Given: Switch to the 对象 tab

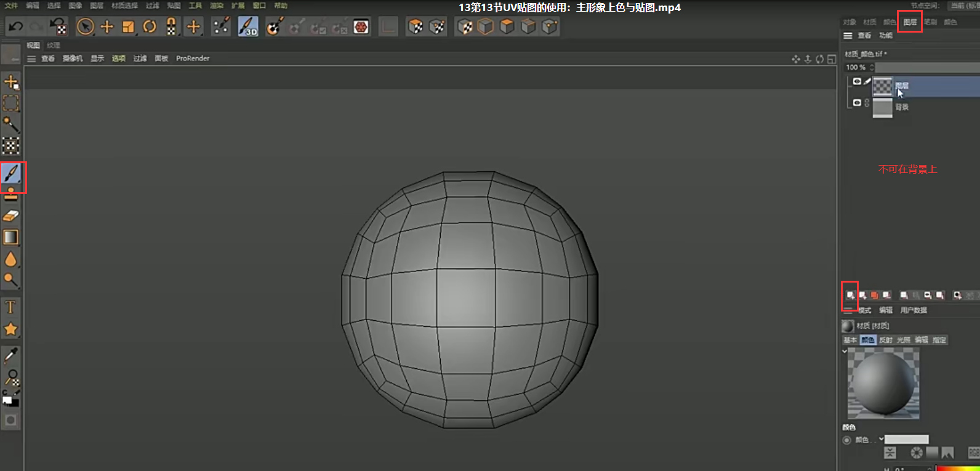Looking at the screenshot, I should [x=849, y=22].
